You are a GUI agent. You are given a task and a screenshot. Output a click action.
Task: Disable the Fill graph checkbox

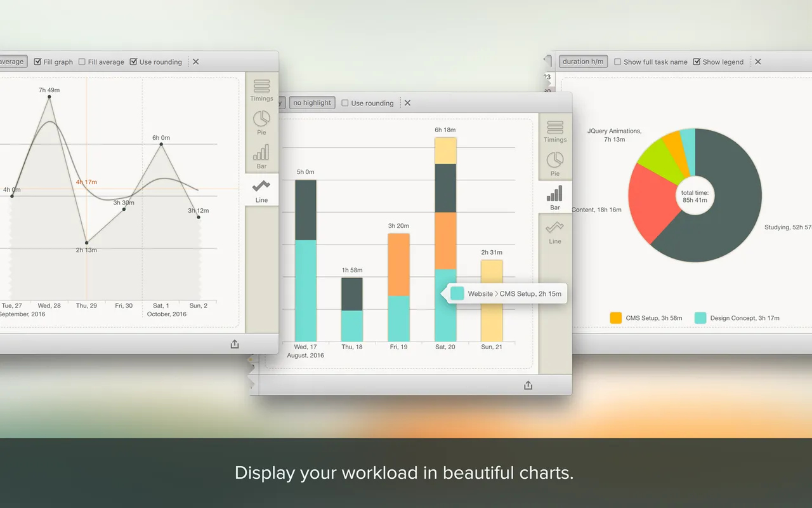click(38, 62)
